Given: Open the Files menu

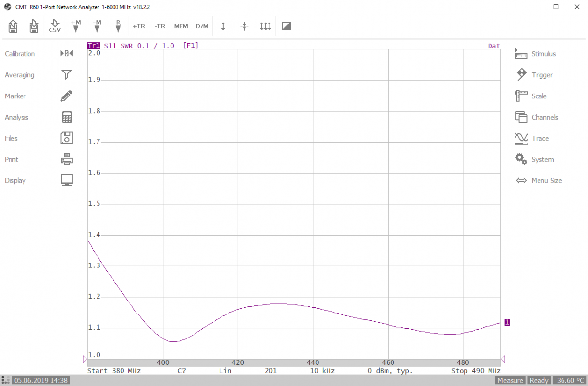Looking at the screenshot, I should tap(39, 138).
